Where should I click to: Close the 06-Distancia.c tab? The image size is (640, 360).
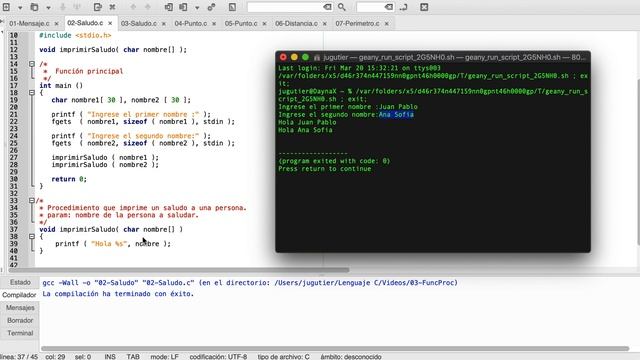pyautogui.click(x=324, y=24)
